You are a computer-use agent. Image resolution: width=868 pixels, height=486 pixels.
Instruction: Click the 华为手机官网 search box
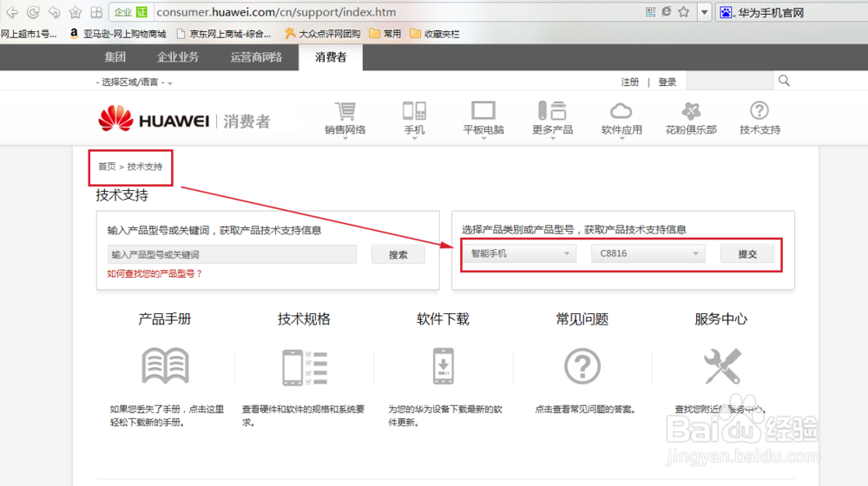click(x=792, y=12)
